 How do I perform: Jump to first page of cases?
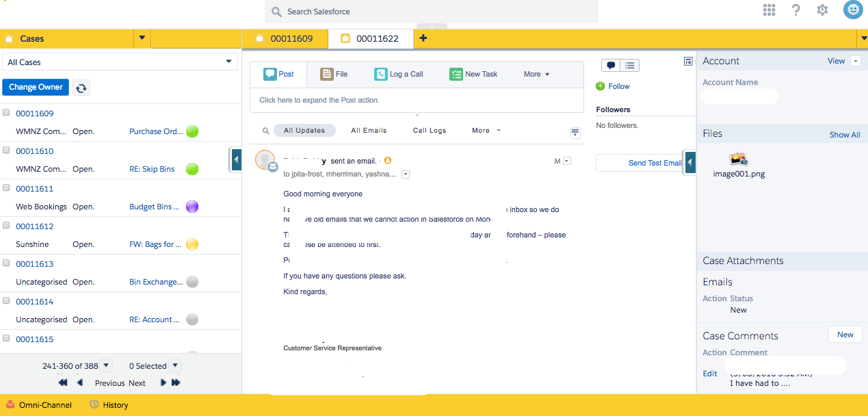(x=63, y=382)
